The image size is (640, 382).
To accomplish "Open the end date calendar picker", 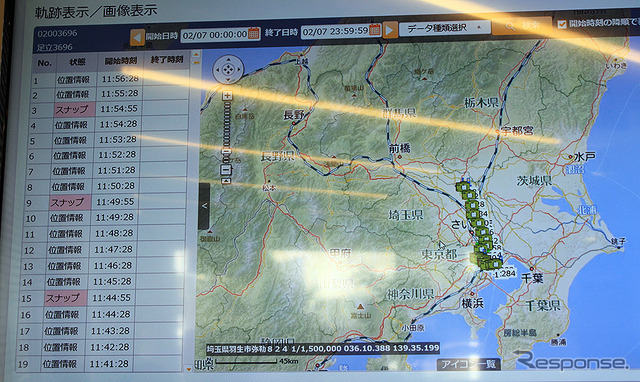I will pos(375,29).
